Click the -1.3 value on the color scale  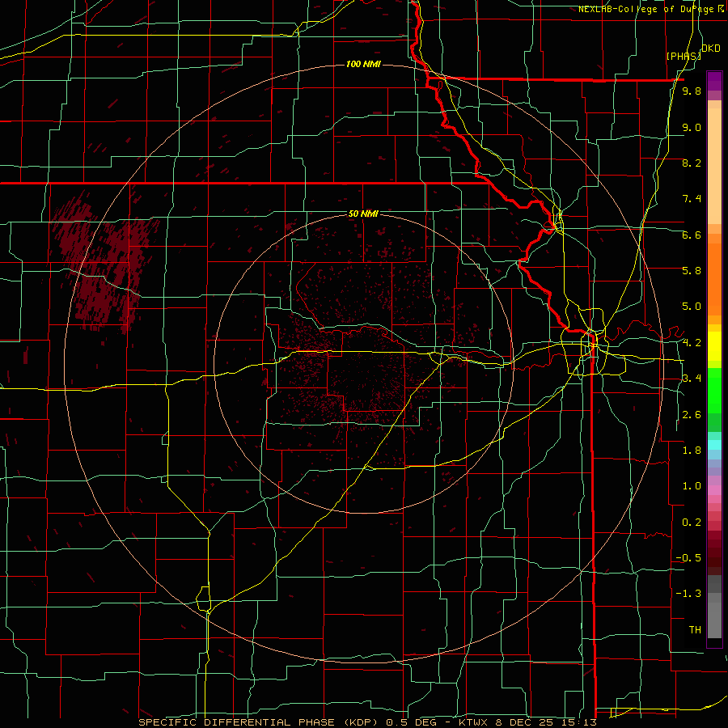point(688,594)
